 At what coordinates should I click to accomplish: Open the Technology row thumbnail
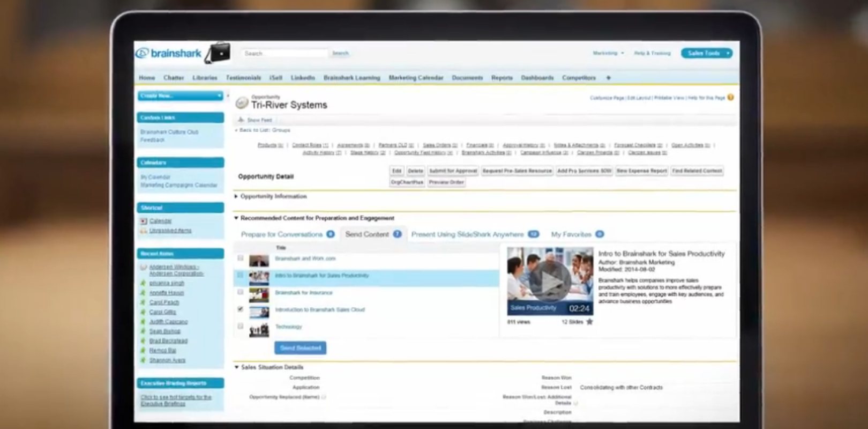click(x=259, y=330)
